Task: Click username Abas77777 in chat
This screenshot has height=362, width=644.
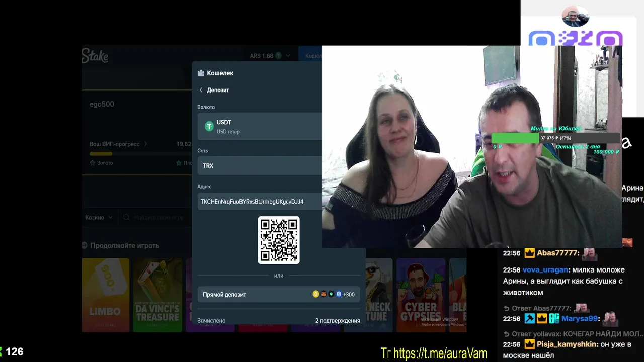Action: (x=558, y=253)
